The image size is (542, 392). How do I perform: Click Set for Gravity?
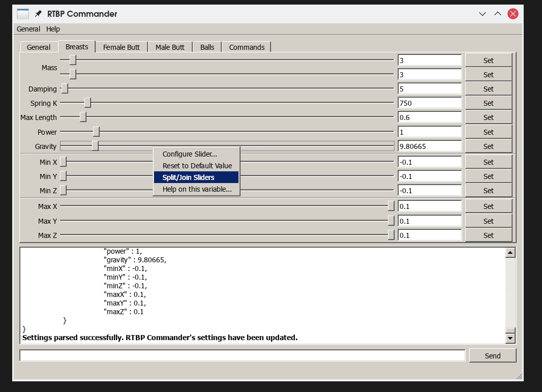click(x=489, y=146)
